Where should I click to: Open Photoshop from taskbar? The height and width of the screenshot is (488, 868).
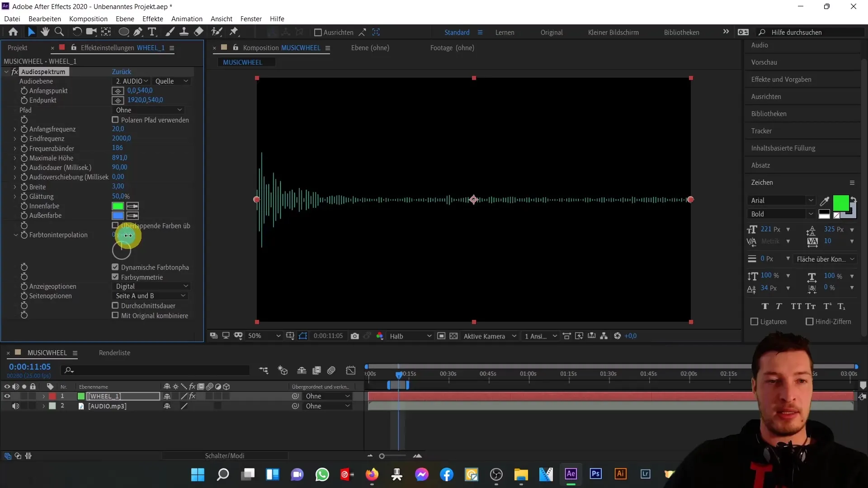point(595,474)
